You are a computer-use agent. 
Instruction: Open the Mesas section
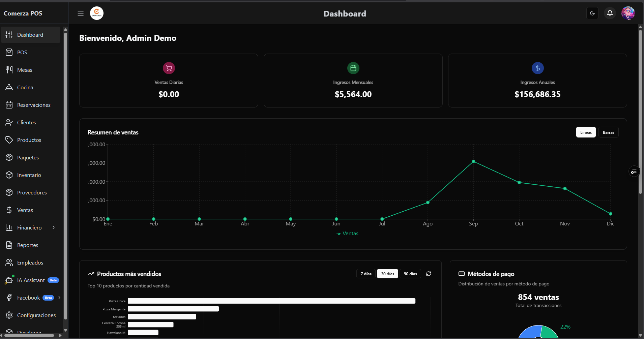click(31, 70)
